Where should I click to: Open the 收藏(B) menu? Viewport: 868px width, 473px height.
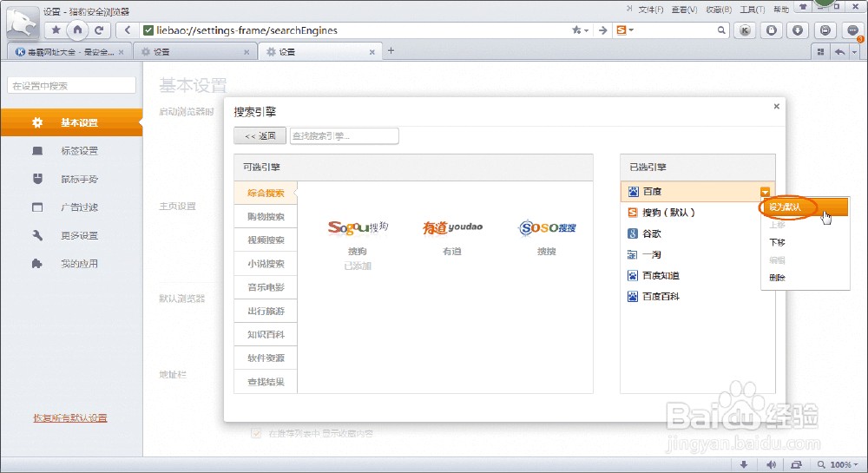(719, 10)
